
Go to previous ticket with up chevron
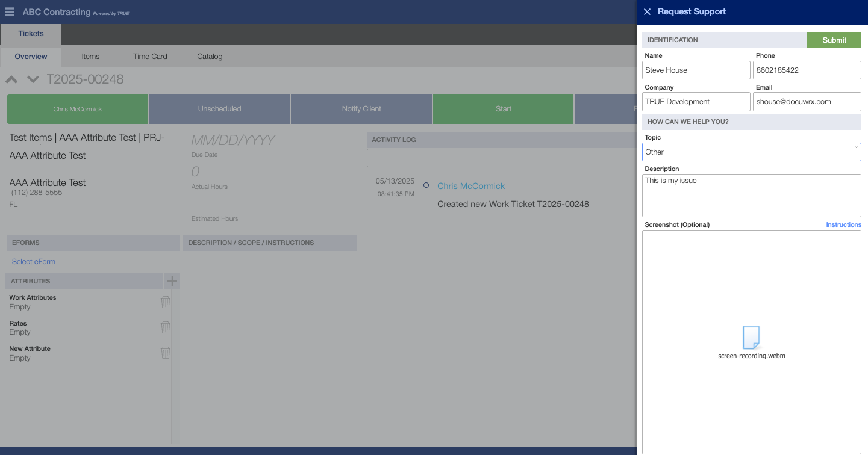12,79
